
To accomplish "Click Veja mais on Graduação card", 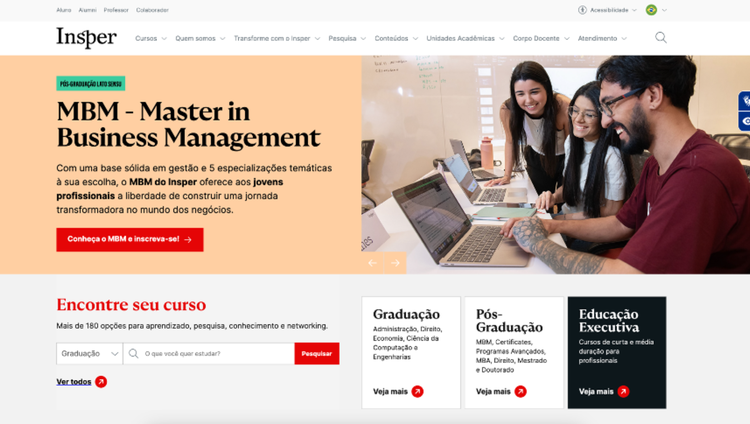I will click(390, 391).
